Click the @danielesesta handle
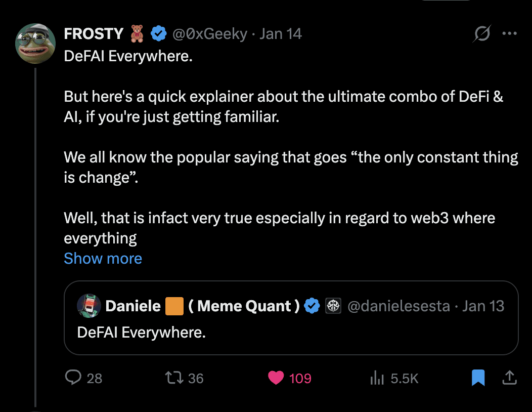 click(399, 306)
